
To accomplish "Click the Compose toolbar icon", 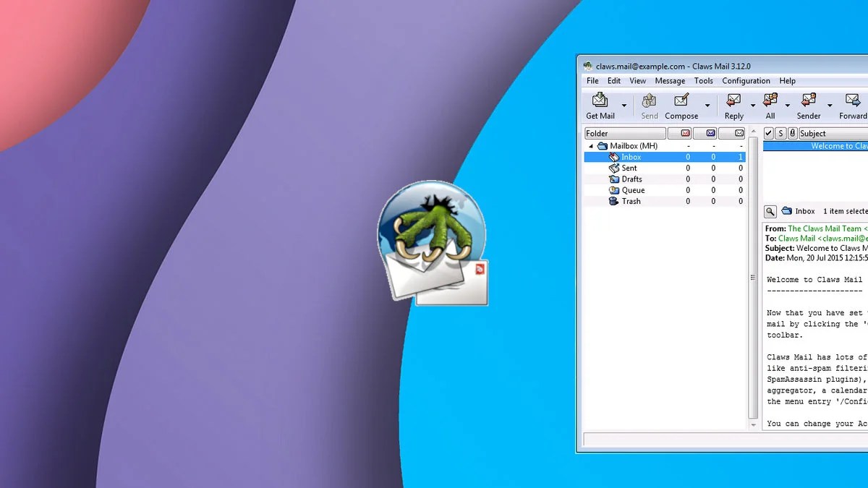I will (x=681, y=100).
